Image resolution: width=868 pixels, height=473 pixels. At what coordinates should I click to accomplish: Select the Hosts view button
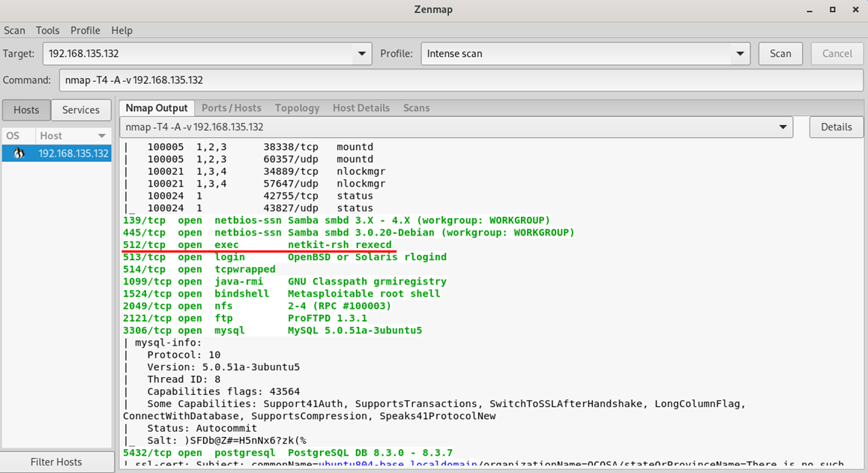pos(26,109)
